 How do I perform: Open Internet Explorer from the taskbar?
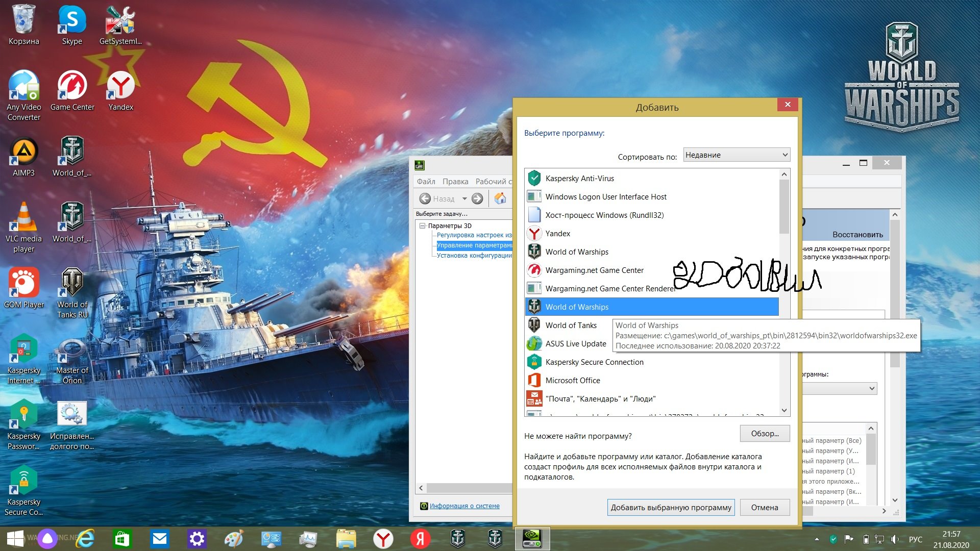pos(85,539)
